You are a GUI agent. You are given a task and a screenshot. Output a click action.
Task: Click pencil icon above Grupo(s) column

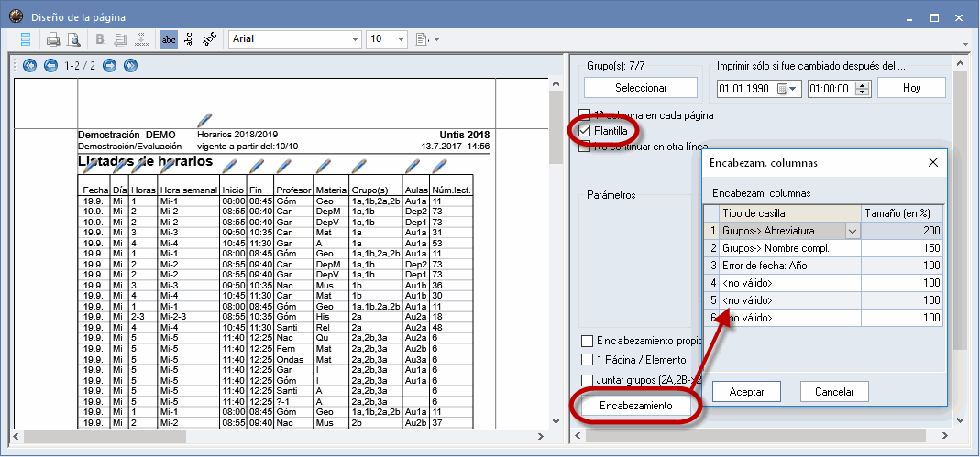[358, 166]
